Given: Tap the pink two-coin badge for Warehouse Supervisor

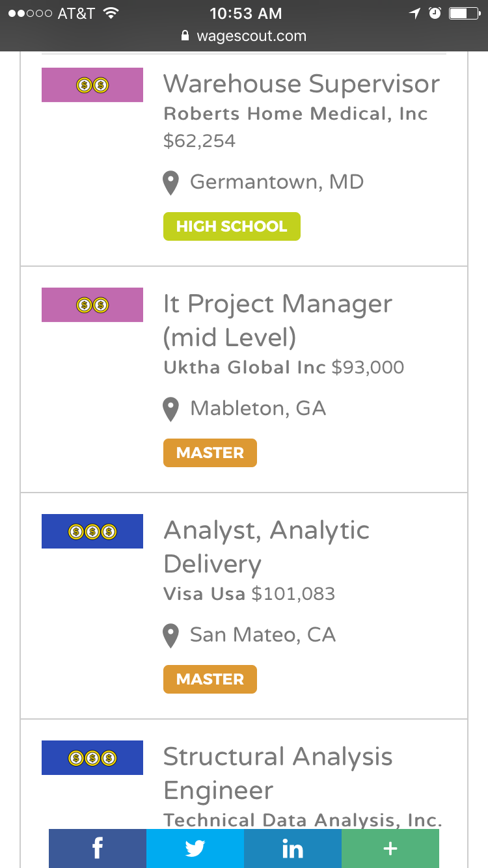Looking at the screenshot, I should 92,85.
